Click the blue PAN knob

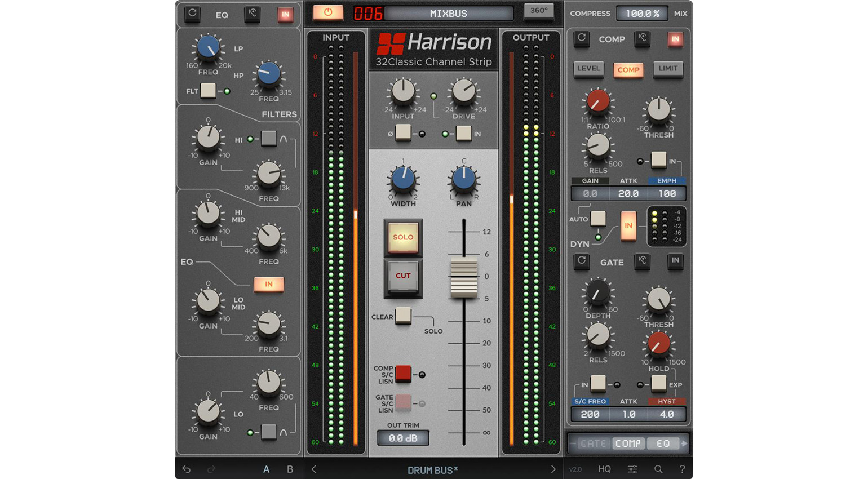tap(463, 179)
